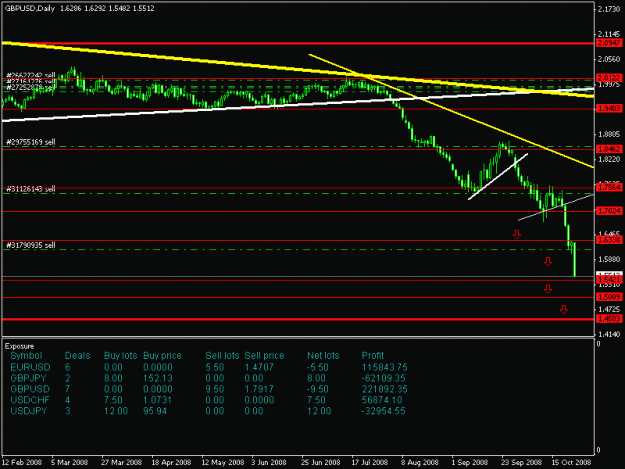Click the red 1.6338 price label
The image size is (625, 469).
(609, 239)
